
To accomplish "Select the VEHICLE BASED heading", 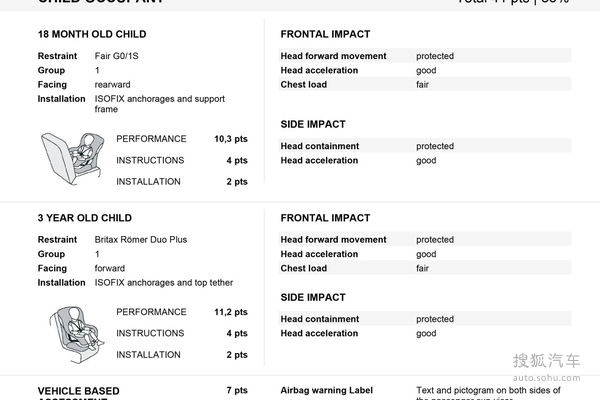I will click(78, 391).
